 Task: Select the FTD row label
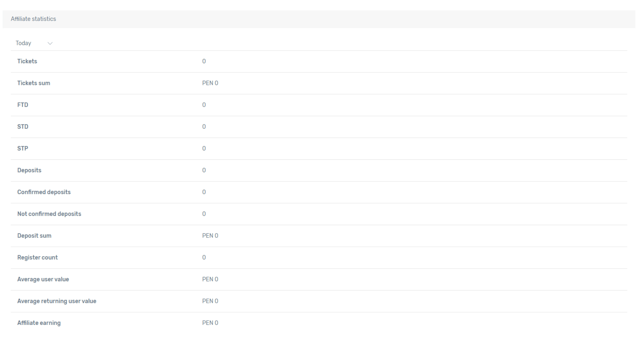23,105
